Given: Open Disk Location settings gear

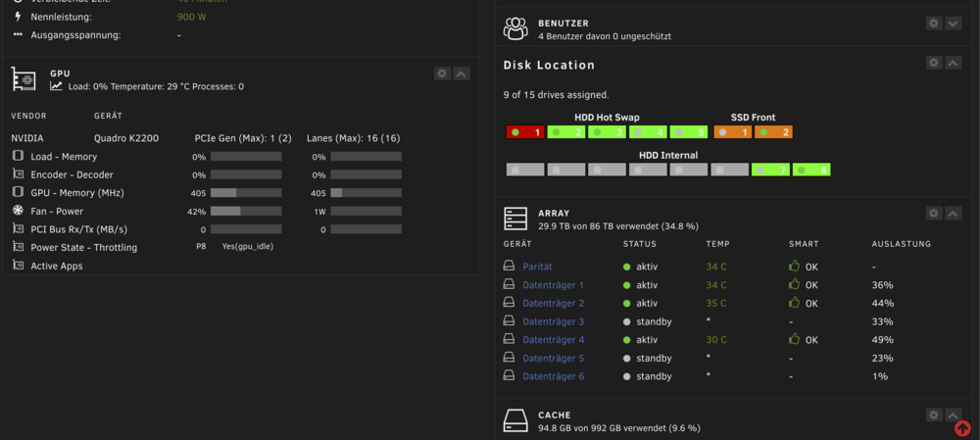Looking at the screenshot, I should pos(934,63).
